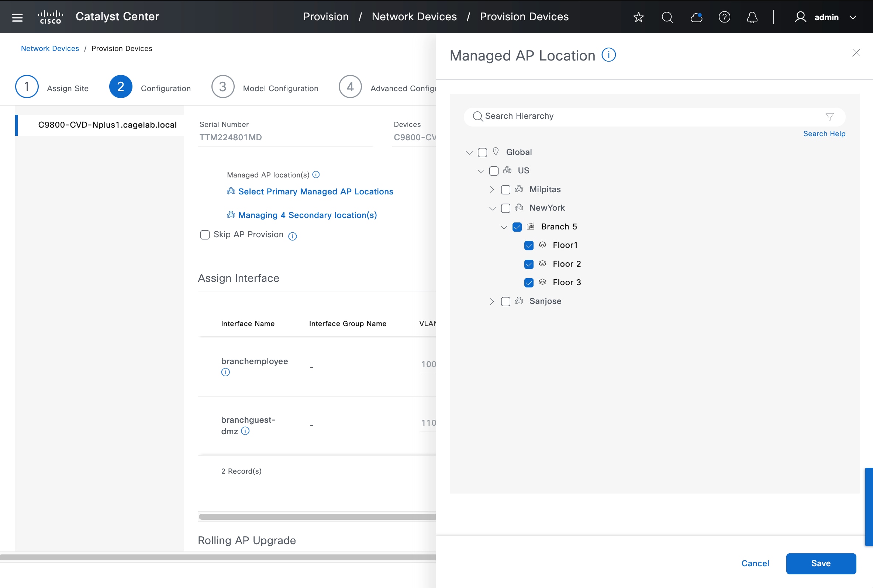Open the hamburger navigation menu

(x=17, y=17)
